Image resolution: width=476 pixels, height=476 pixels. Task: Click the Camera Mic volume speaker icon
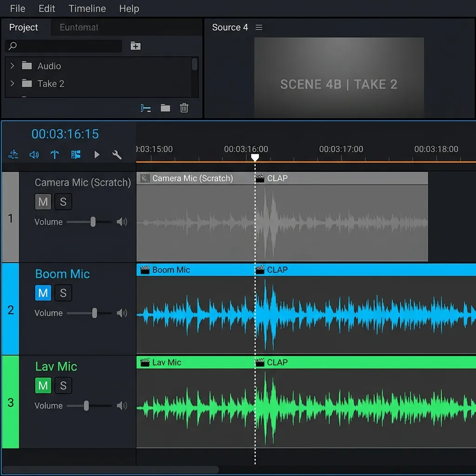click(122, 222)
